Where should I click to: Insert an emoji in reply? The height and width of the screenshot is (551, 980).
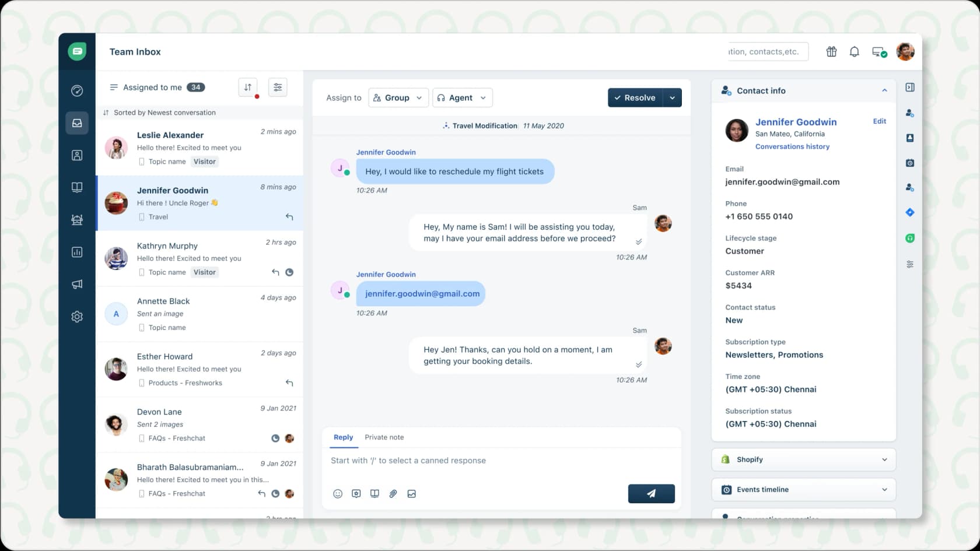[x=338, y=494]
